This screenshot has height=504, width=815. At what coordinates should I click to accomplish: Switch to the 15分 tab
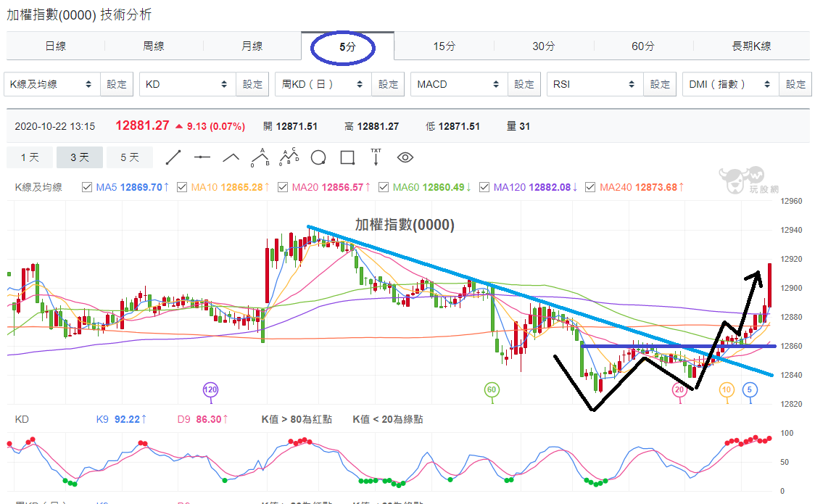pyautogui.click(x=444, y=46)
